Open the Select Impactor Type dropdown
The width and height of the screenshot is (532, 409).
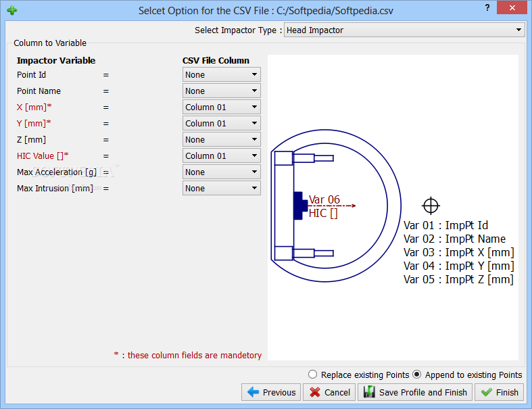pyautogui.click(x=404, y=30)
